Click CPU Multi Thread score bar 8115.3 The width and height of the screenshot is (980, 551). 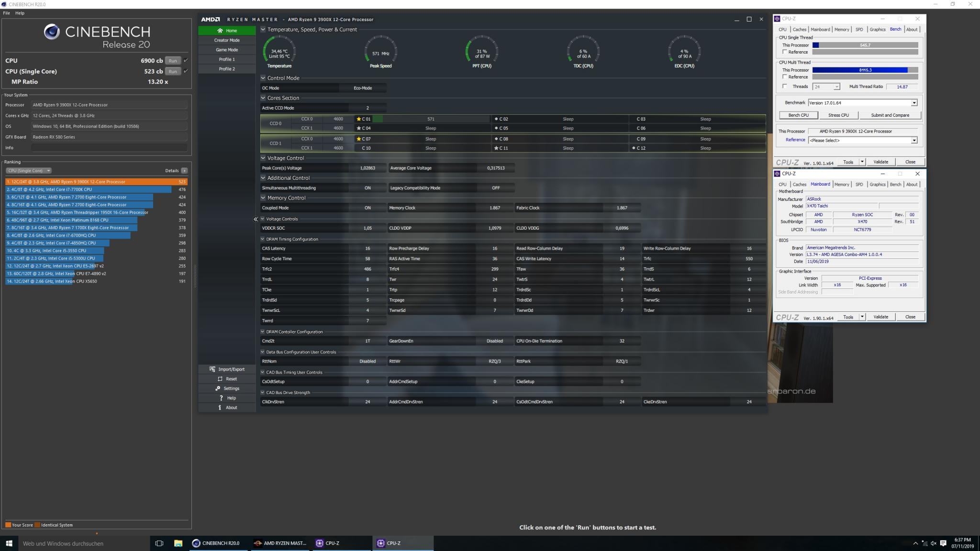865,70
